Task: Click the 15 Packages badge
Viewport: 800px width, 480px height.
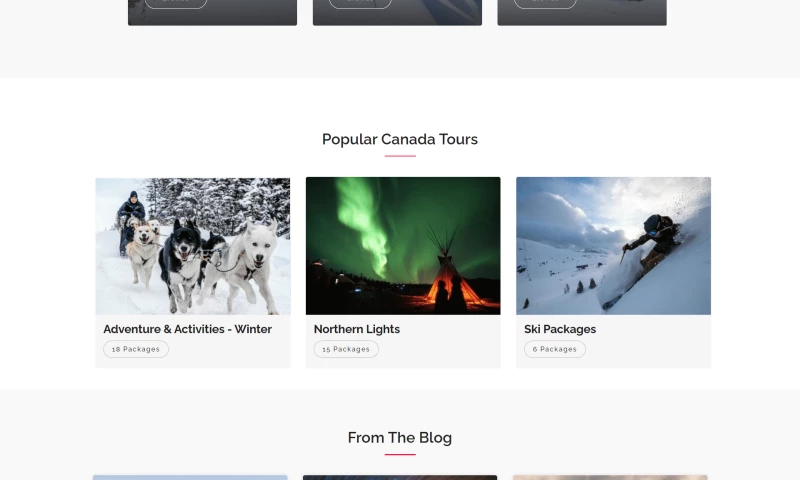Action: click(346, 349)
